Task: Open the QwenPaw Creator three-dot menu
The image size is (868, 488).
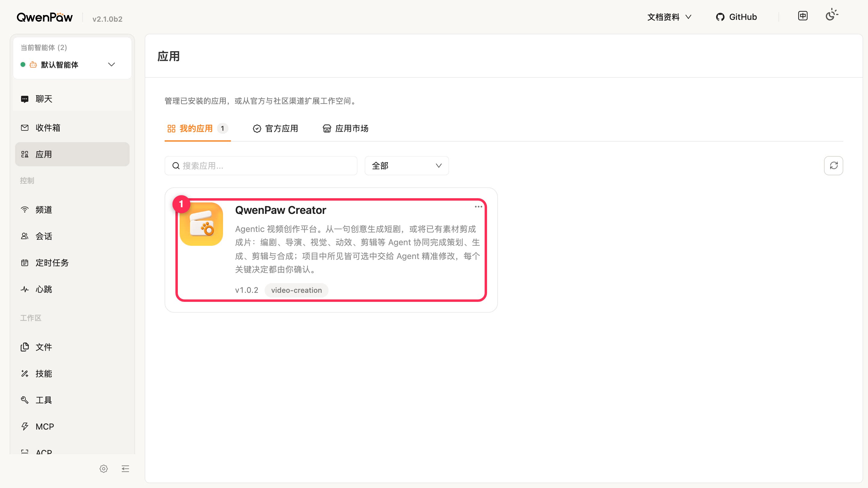Action: click(x=478, y=207)
